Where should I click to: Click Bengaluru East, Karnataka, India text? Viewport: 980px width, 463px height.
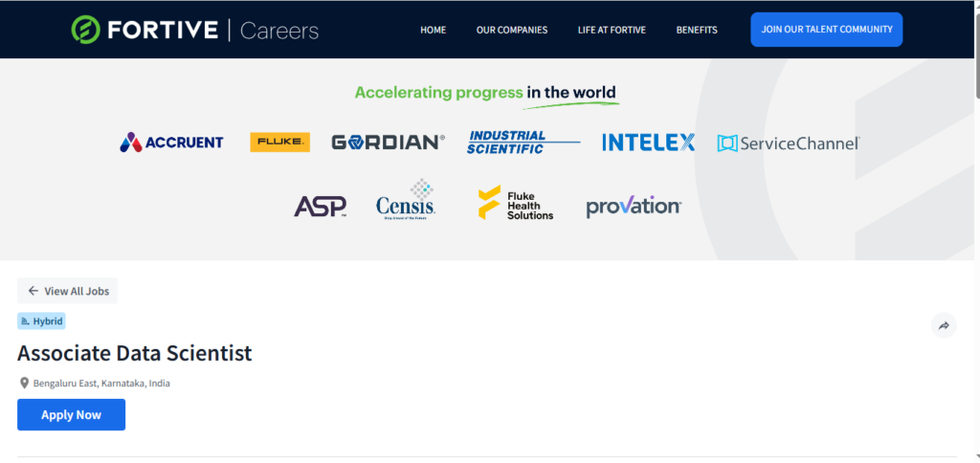101,383
